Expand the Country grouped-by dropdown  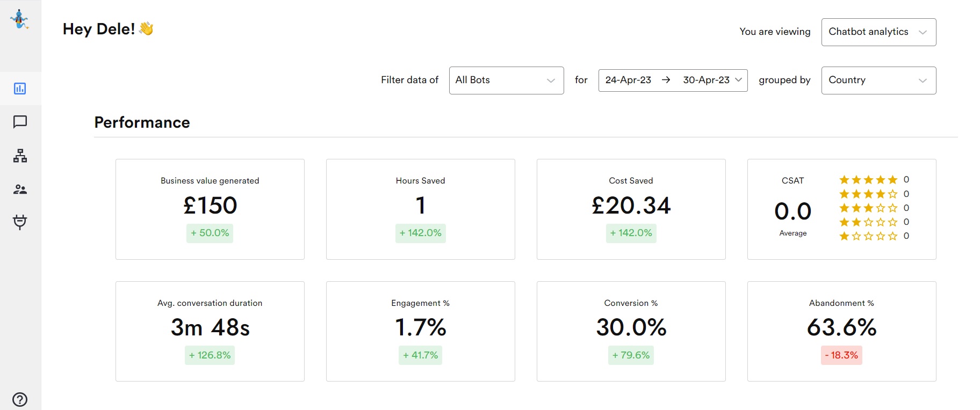[878, 80]
